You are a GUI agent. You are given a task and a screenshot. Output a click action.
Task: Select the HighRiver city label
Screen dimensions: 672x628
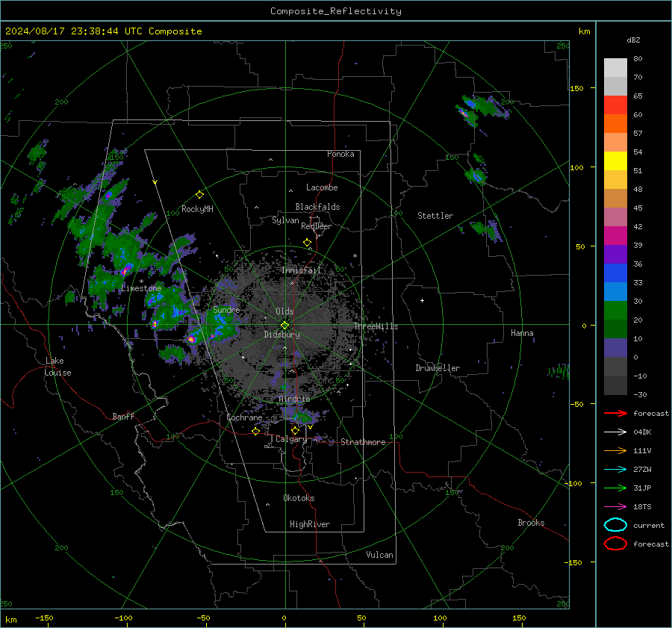point(310,524)
